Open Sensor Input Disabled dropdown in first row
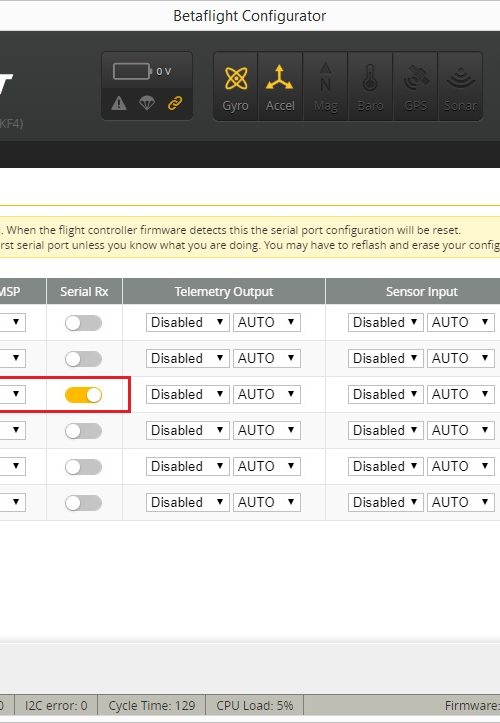Screen dimensions: 500x723 pos(385,322)
